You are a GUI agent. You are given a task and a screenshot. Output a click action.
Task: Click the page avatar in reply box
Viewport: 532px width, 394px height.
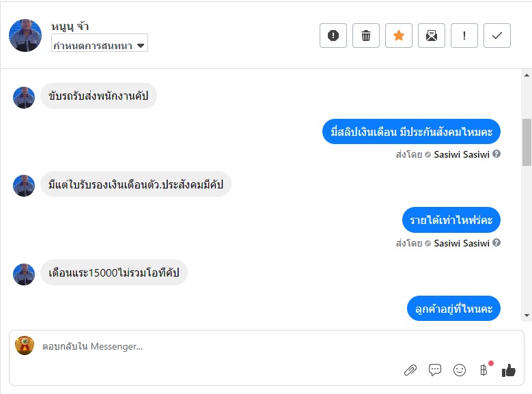(x=25, y=346)
